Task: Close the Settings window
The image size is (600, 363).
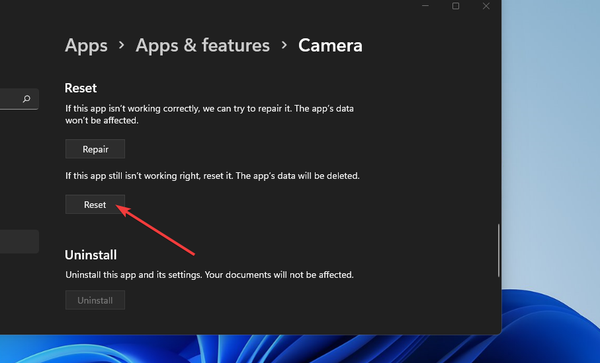Action: [486, 6]
